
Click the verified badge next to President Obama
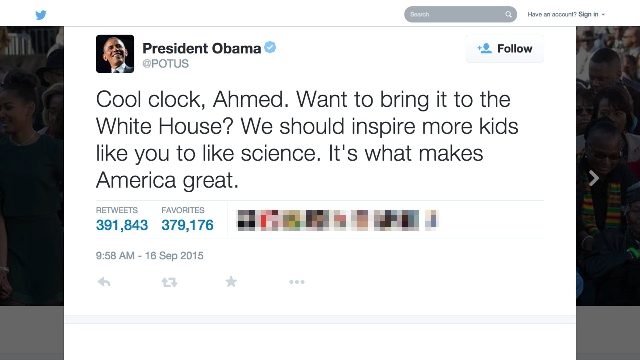tap(270, 47)
